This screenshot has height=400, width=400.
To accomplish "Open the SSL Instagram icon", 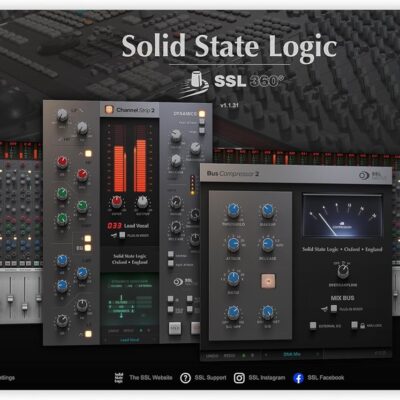I will [239, 378].
